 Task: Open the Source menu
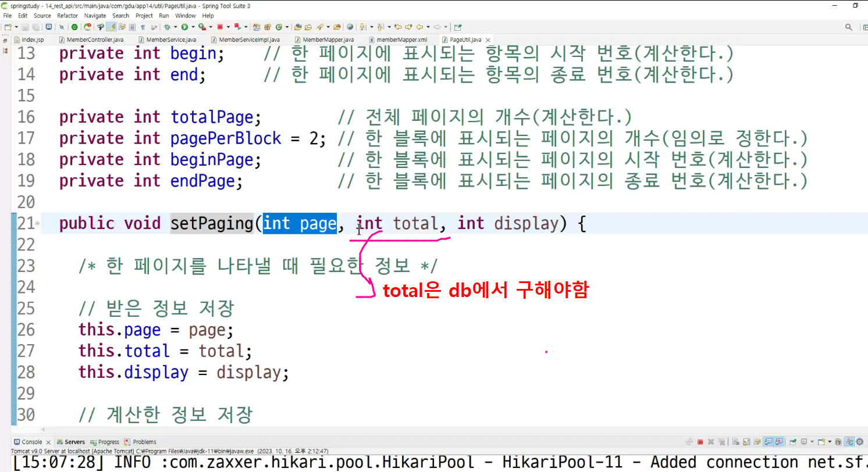(x=42, y=16)
